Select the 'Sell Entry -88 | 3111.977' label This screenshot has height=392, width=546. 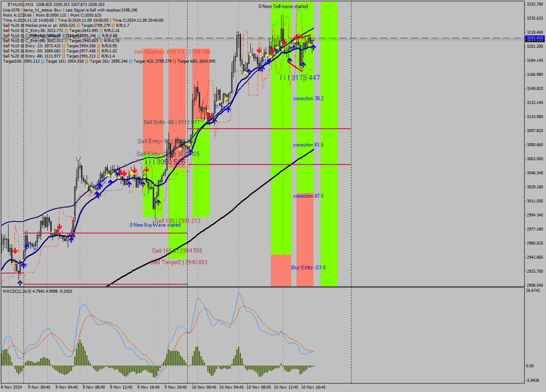pos(172,122)
